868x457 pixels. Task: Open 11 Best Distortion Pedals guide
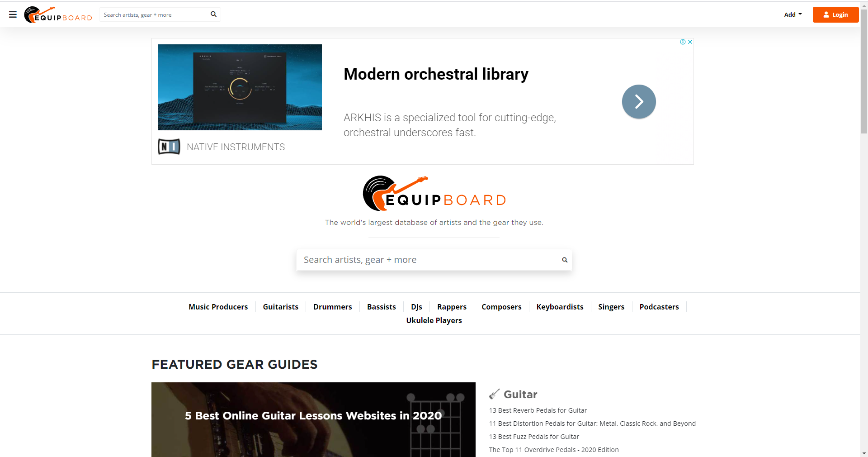click(592, 424)
